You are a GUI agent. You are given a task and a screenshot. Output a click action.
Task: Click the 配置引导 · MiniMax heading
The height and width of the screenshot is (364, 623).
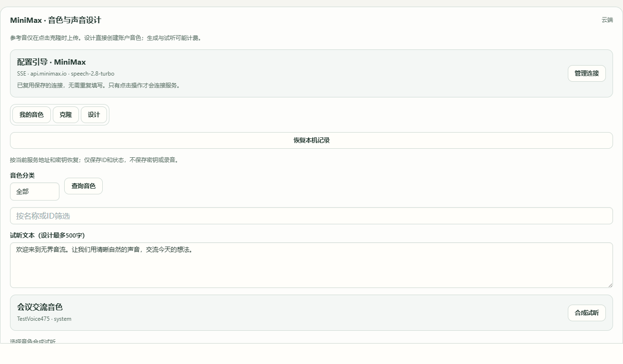click(x=51, y=62)
